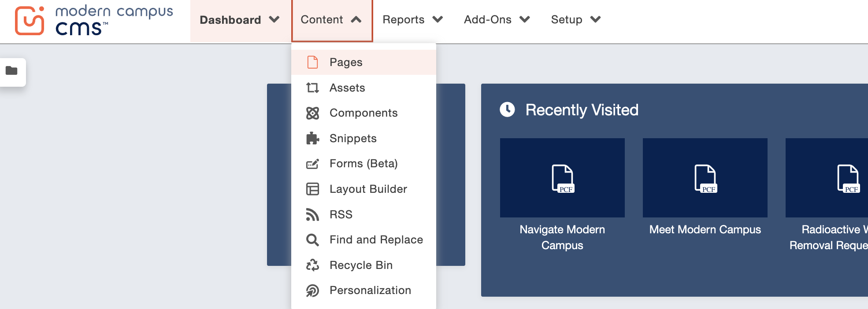Image resolution: width=868 pixels, height=309 pixels.
Task: Click the Snippets puzzle piece icon
Action: coord(312,139)
